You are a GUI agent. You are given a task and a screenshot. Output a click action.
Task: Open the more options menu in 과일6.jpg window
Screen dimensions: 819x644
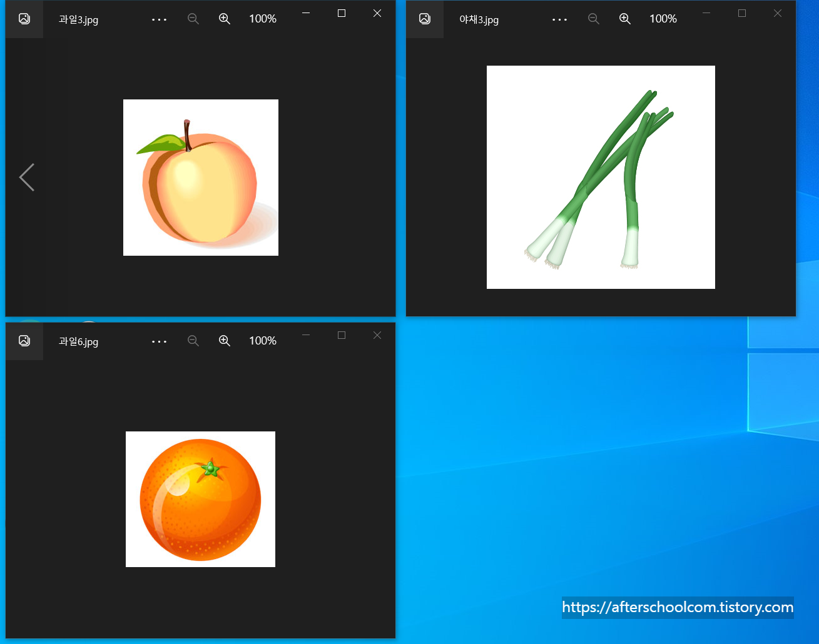pyautogui.click(x=160, y=341)
